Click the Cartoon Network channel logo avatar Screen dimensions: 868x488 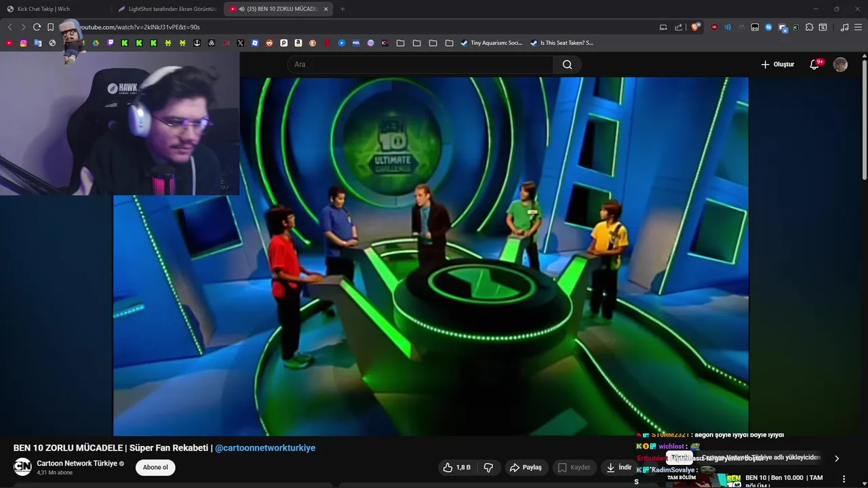(x=22, y=466)
